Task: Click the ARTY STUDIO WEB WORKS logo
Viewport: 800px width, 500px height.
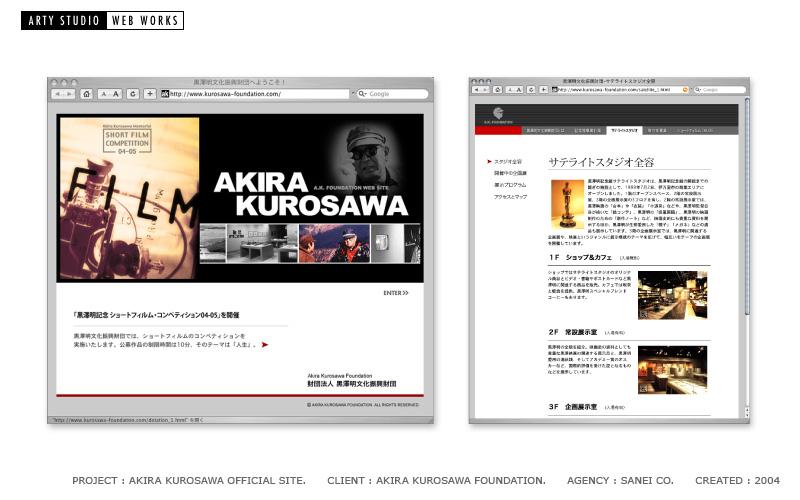Action: [x=103, y=20]
